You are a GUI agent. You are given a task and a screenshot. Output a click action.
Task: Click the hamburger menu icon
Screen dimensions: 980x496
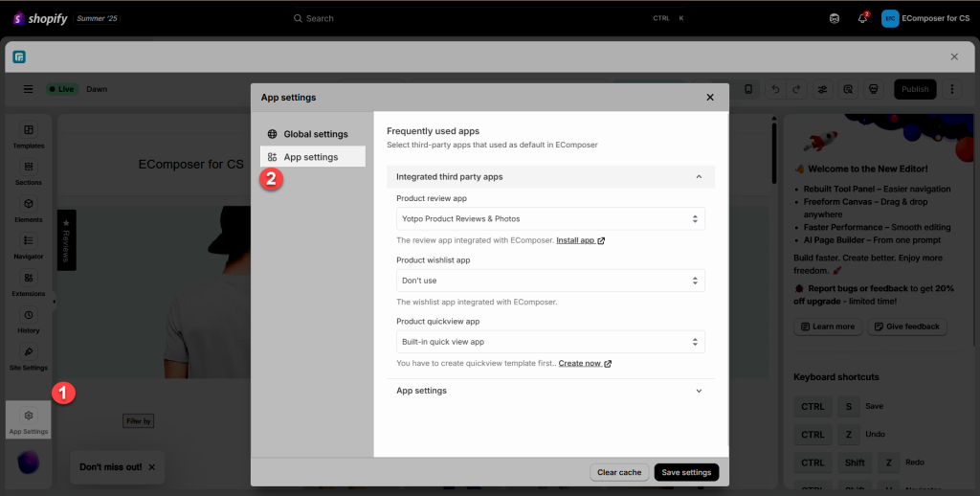28,89
